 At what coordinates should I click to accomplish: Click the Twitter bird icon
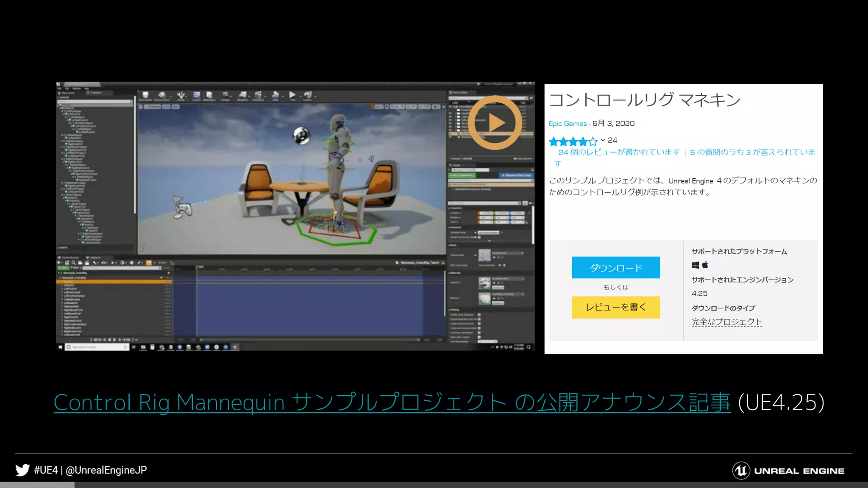pos(22,470)
